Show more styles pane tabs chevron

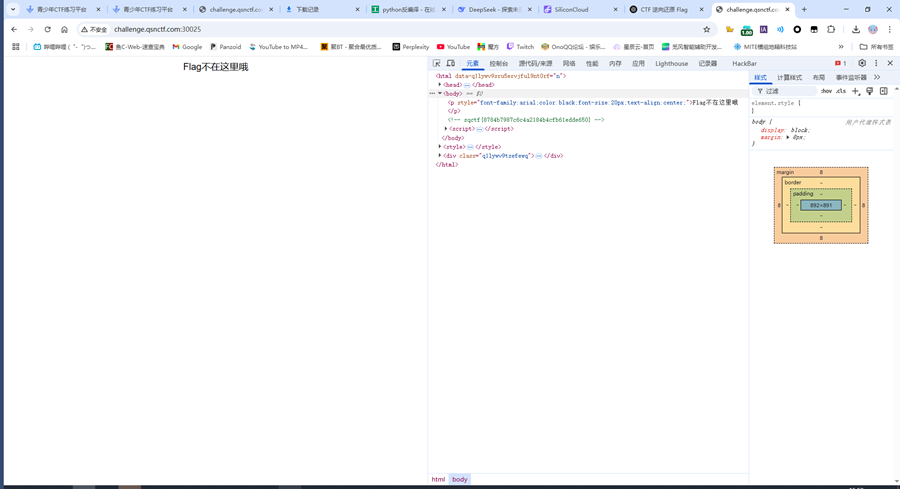pos(877,77)
